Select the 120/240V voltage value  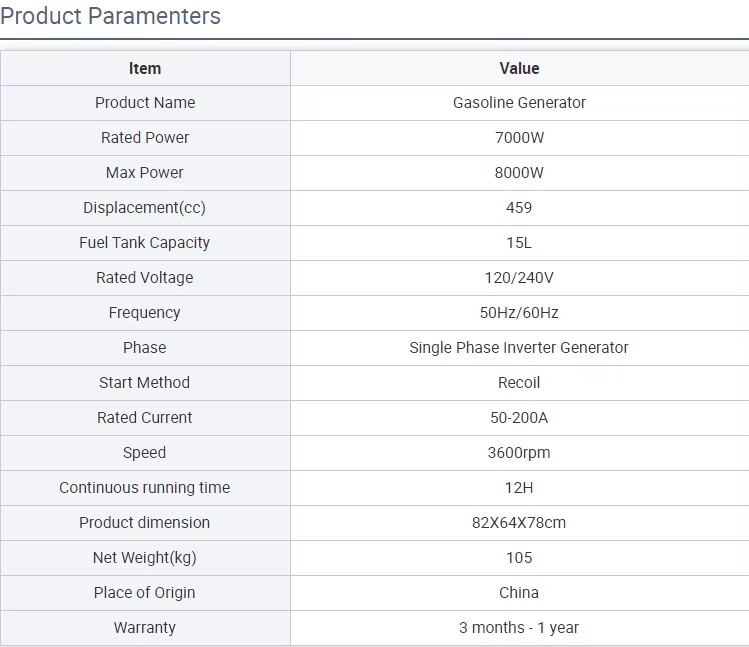tap(519, 278)
